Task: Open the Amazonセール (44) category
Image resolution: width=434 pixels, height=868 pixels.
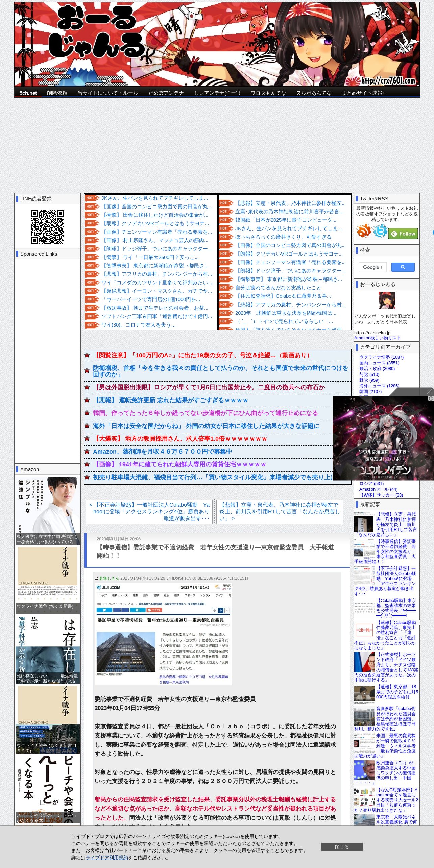Action: tap(378, 489)
